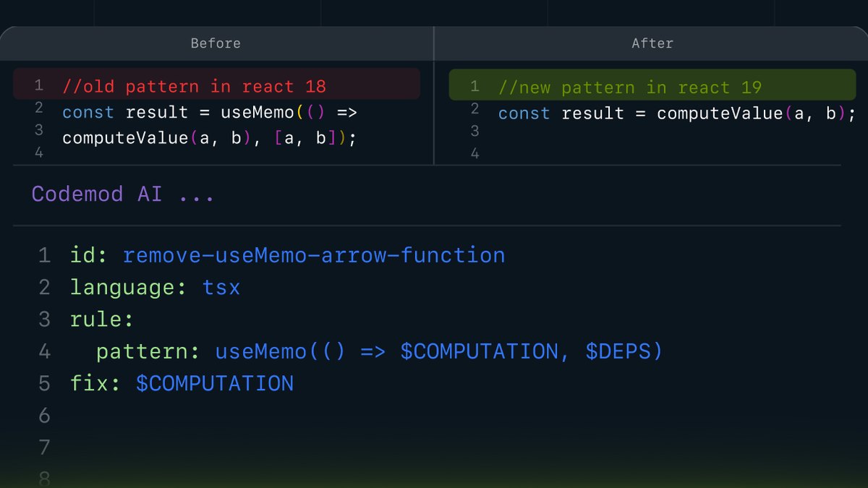The image size is (868, 488).
Task: Click "const result = computeValue(a, b);" in After
Action: click(677, 114)
